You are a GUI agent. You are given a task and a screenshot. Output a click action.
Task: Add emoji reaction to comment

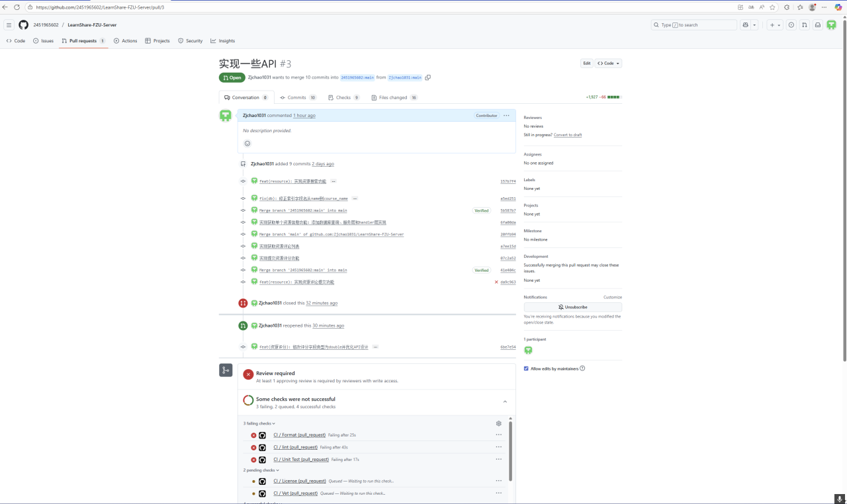(x=247, y=144)
